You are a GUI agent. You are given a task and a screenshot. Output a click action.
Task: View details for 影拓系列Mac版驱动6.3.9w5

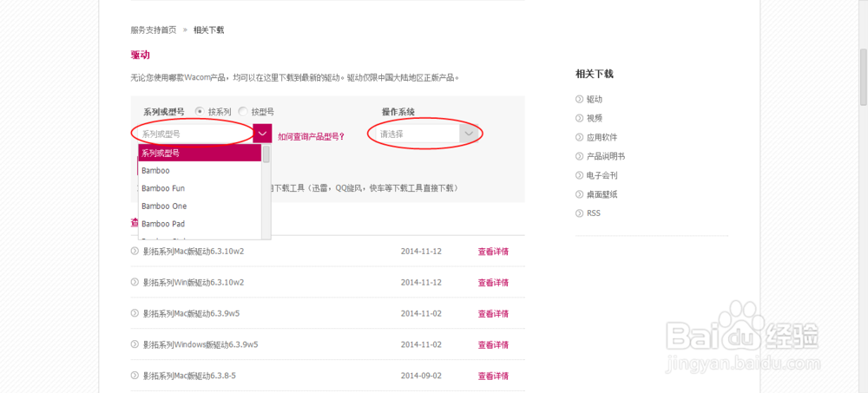493,313
